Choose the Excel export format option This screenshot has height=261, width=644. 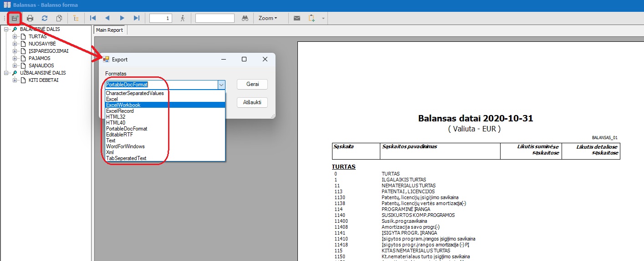point(165,99)
